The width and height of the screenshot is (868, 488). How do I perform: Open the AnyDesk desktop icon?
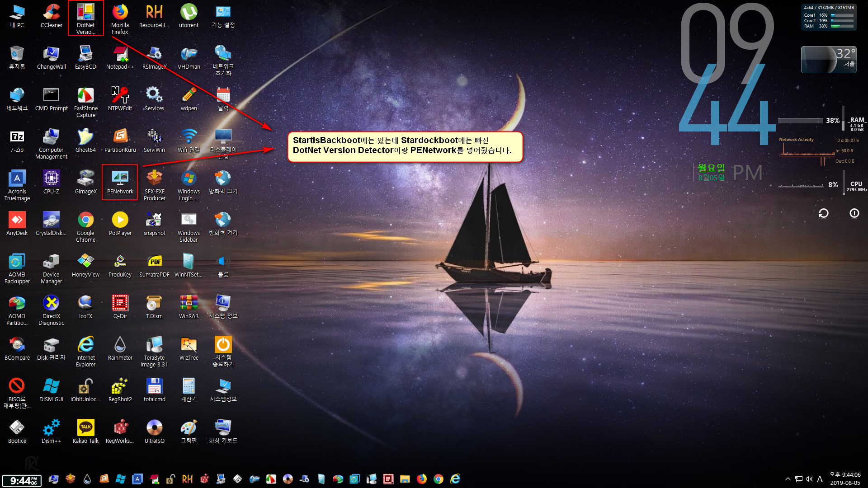tap(17, 224)
